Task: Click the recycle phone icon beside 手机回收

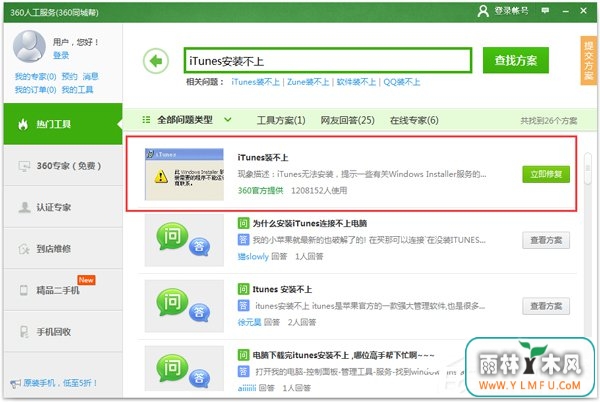Action: point(24,332)
